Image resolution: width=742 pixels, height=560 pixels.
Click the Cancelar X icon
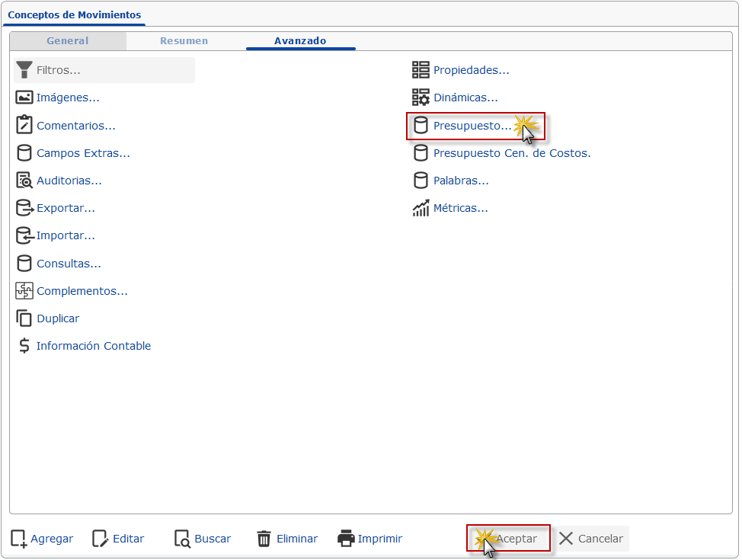[x=566, y=538]
